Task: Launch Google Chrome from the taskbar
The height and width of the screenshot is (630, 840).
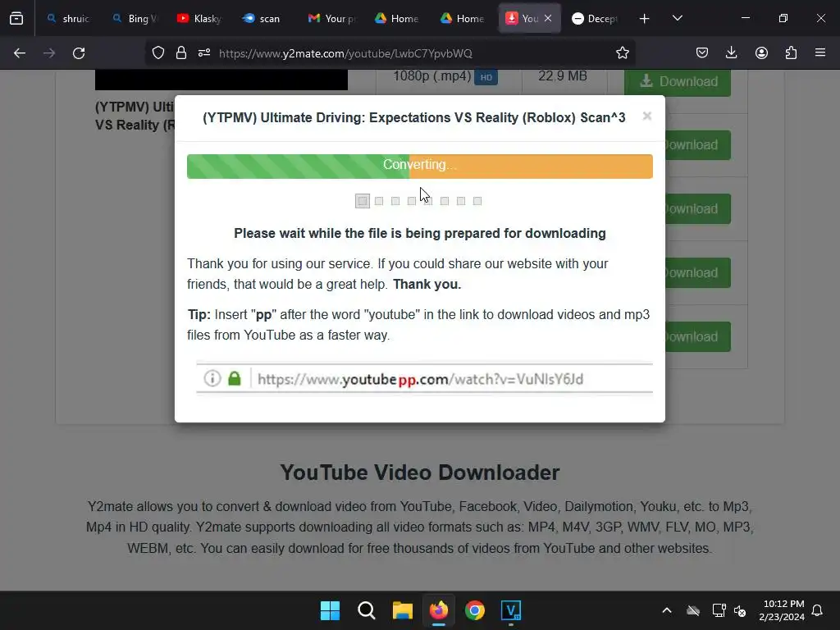Action: click(475, 610)
